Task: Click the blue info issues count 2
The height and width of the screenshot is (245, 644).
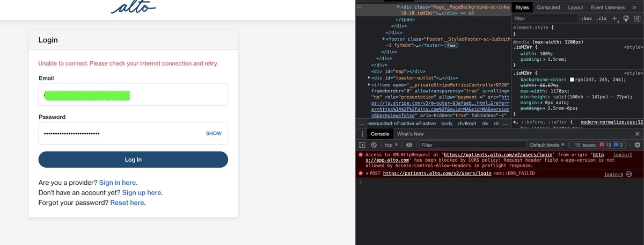Action: point(618,145)
